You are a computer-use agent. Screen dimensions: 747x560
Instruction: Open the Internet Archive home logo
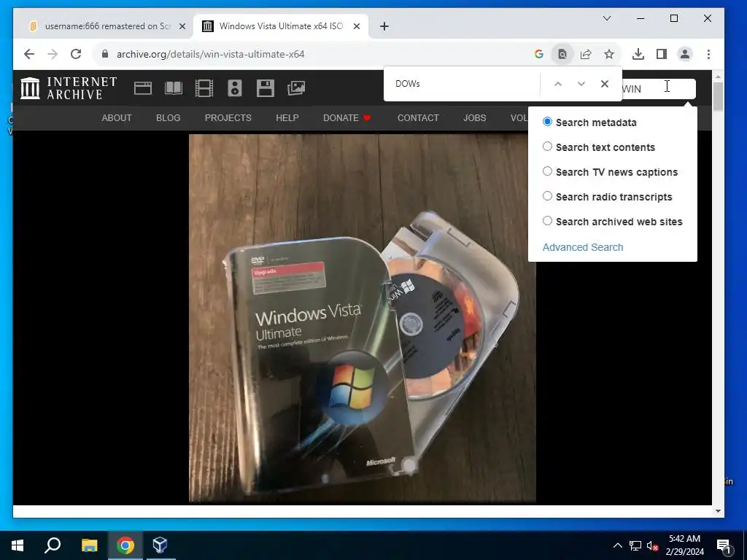click(x=68, y=88)
